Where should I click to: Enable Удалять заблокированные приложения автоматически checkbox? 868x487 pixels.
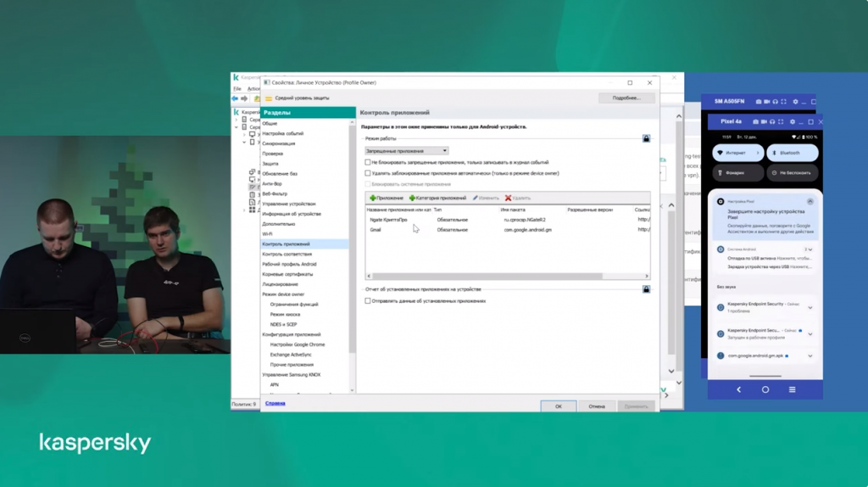(x=368, y=173)
